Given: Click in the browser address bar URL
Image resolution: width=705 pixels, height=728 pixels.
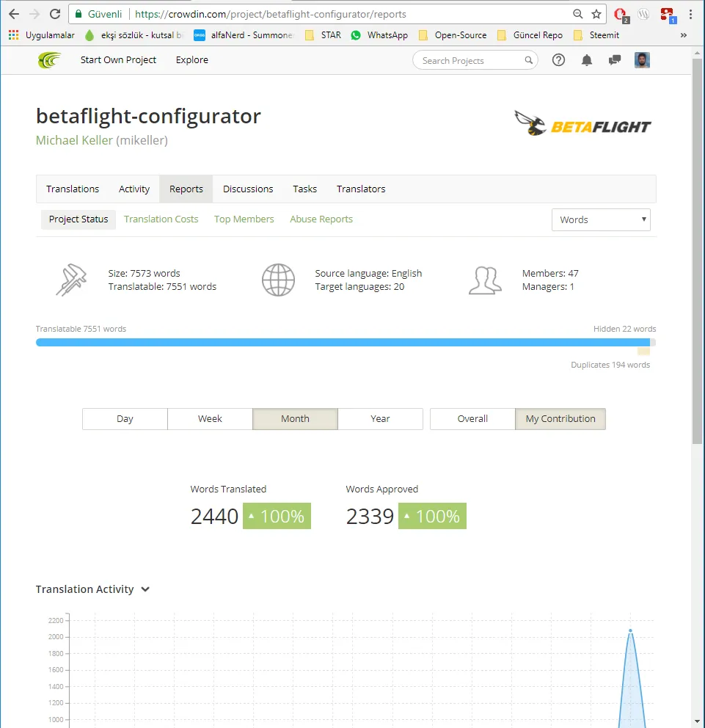Looking at the screenshot, I should click(270, 14).
